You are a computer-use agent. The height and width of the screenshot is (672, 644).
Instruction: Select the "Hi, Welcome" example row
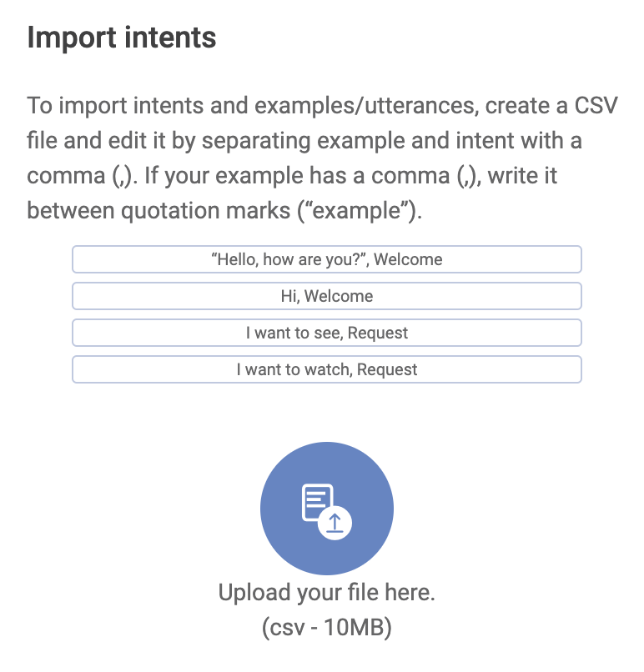[326, 296]
